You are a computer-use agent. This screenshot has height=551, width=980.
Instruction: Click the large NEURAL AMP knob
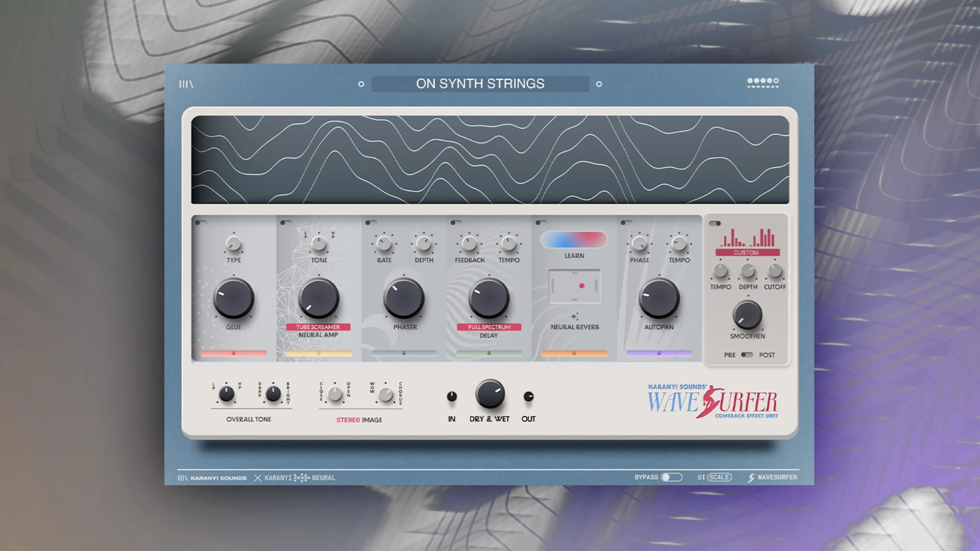click(x=318, y=298)
